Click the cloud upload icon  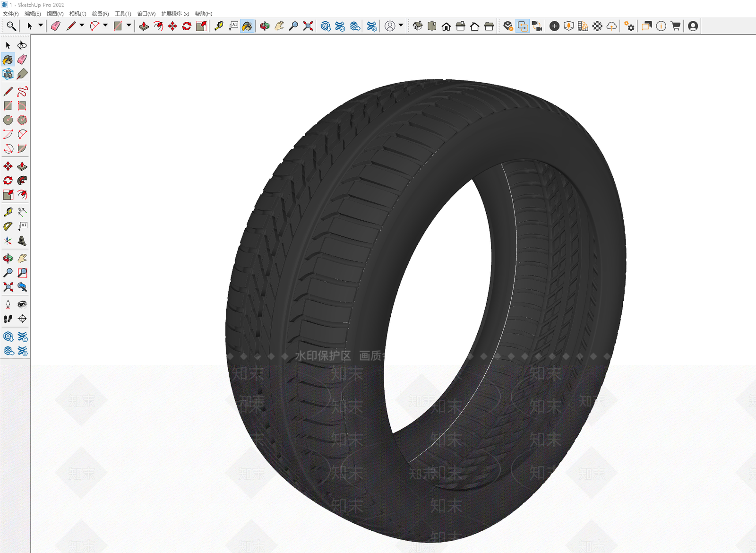point(611,26)
